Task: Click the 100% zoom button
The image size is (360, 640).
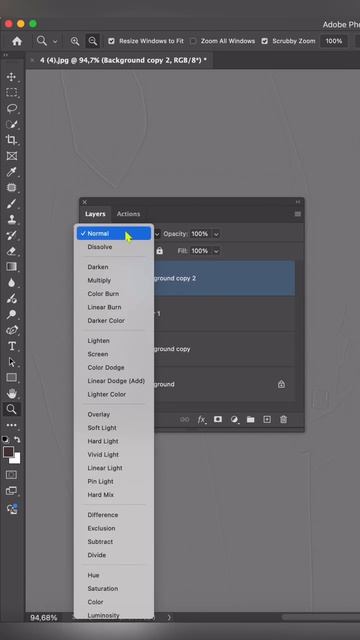Action: [x=334, y=41]
